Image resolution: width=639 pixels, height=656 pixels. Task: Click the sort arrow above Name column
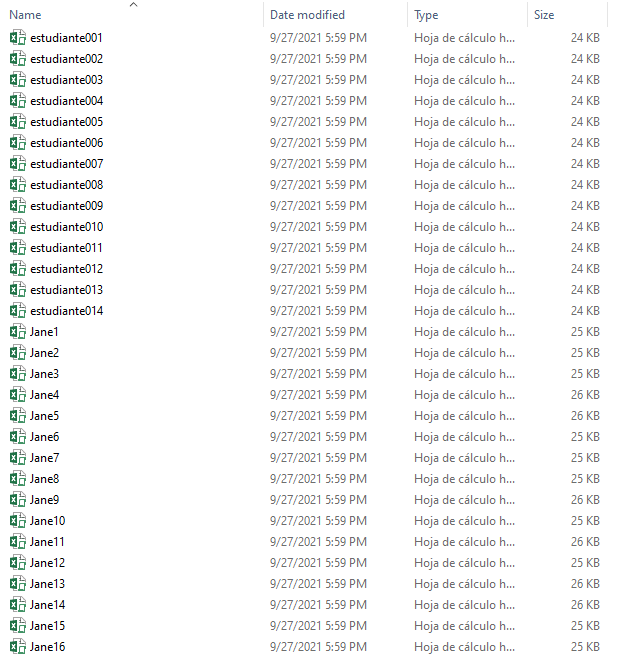133,5
